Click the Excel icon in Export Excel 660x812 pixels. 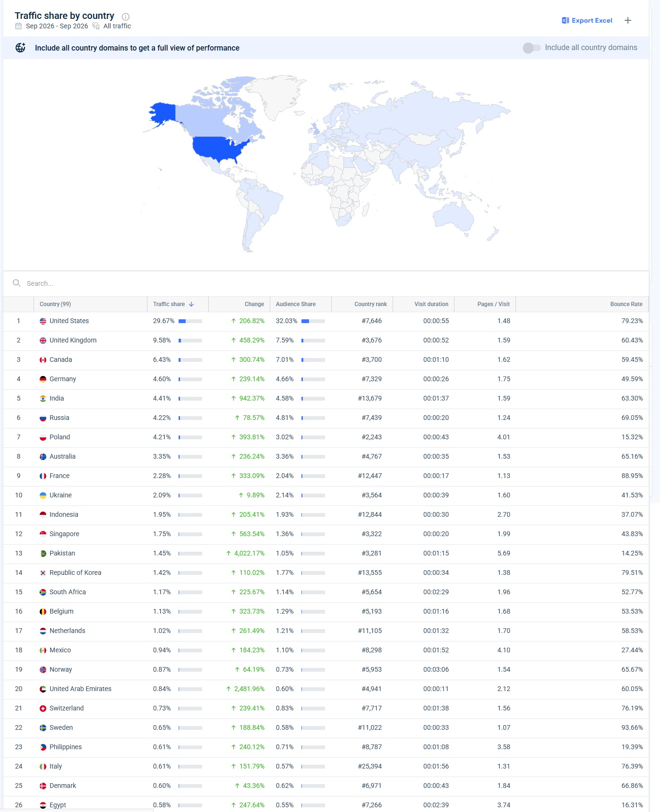[x=565, y=20]
